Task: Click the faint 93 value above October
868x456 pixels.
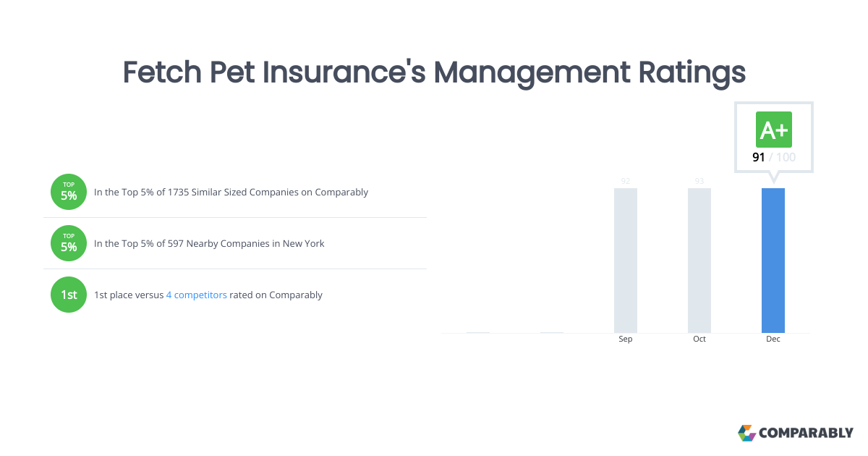Action: 699,181
